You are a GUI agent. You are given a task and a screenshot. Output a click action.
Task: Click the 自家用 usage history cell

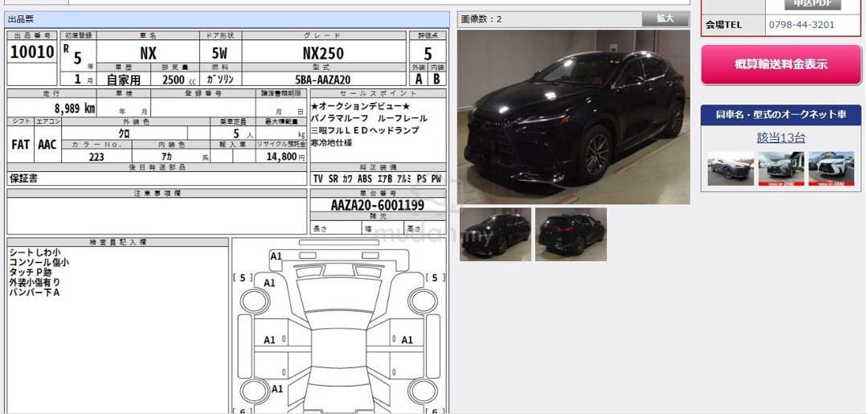[x=124, y=79]
